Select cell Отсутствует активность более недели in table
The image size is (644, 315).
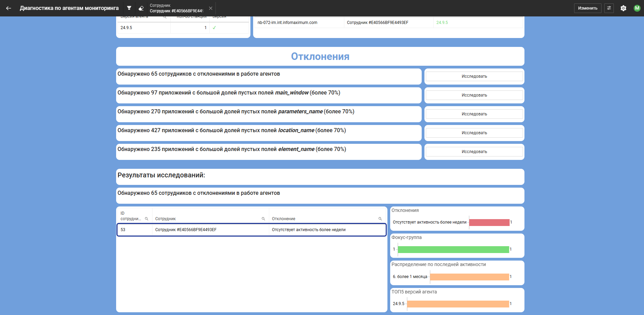pos(327,230)
